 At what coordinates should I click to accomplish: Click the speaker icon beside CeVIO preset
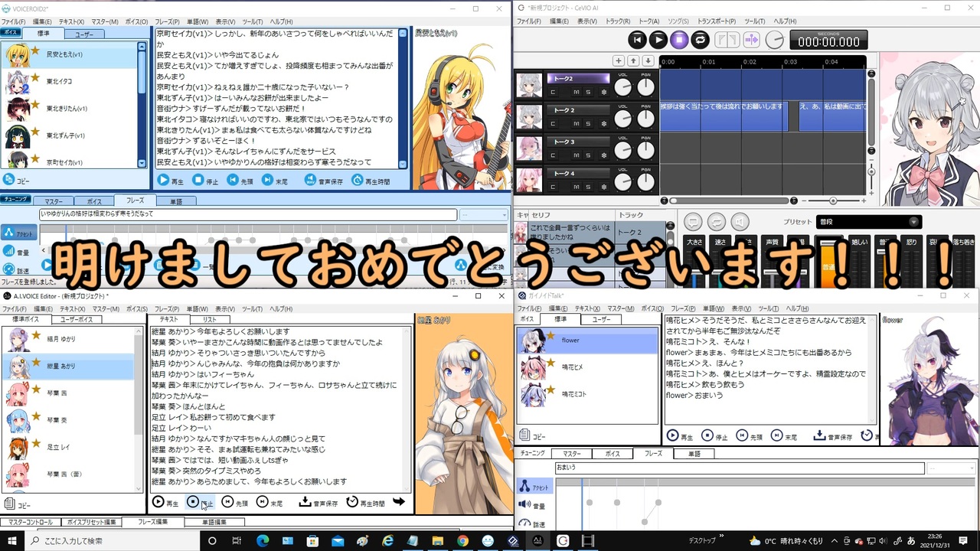739,223
